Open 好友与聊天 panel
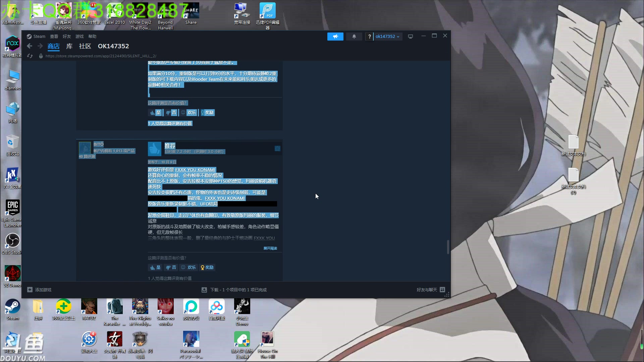 431,290
